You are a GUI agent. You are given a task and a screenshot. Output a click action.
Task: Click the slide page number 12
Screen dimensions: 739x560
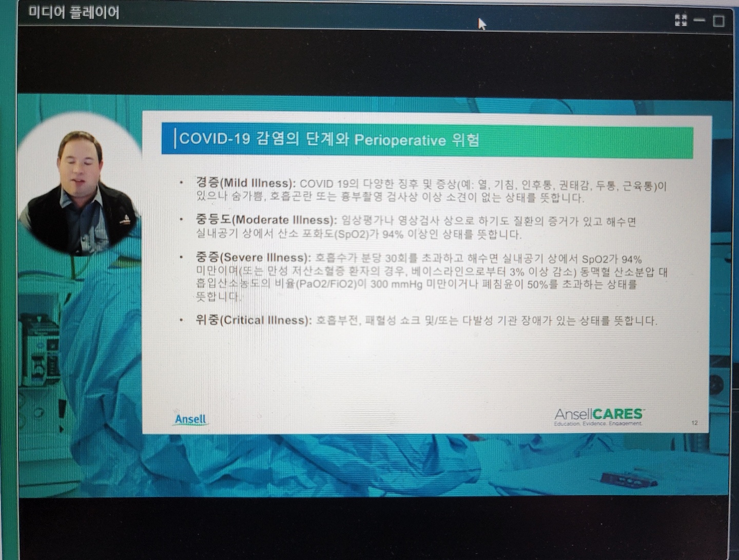[x=694, y=423]
